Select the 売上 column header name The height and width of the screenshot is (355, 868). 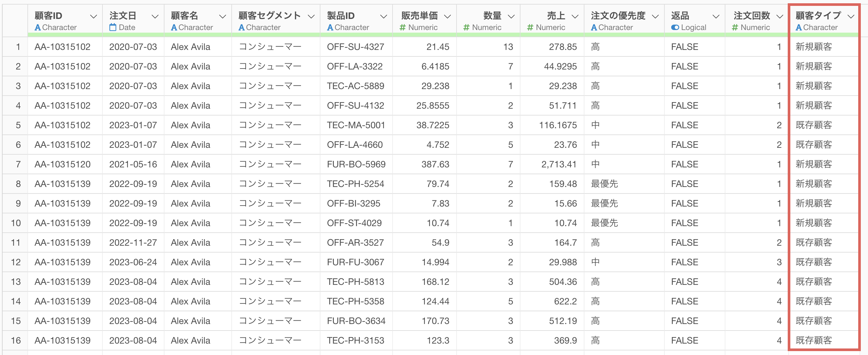(x=556, y=16)
